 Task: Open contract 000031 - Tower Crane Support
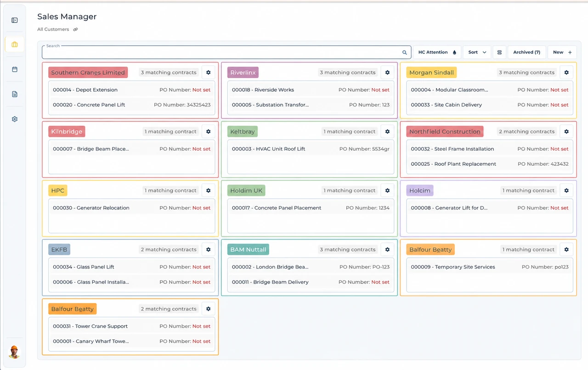coord(132,326)
